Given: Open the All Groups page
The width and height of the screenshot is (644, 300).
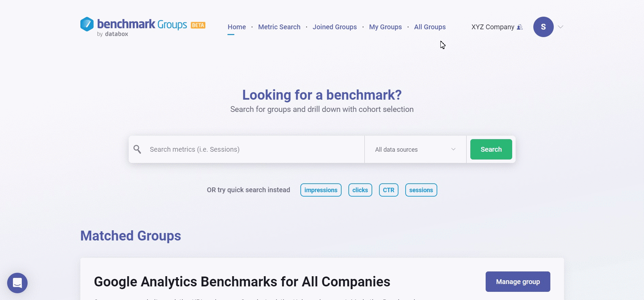Looking at the screenshot, I should tap(430, 27).
